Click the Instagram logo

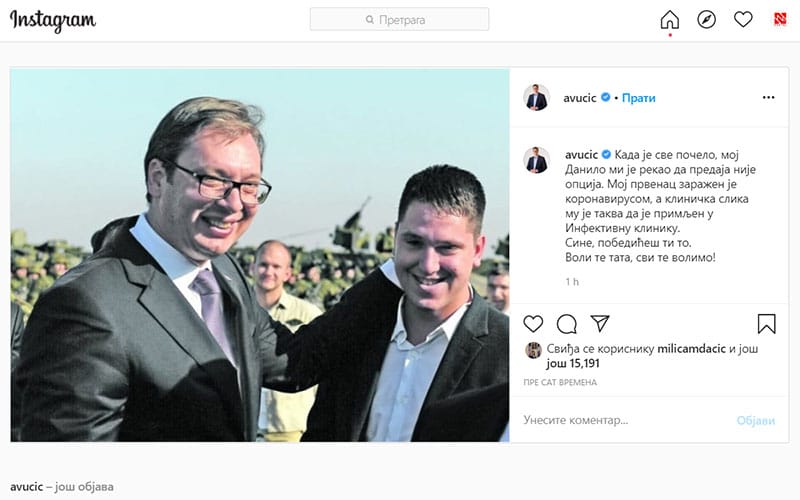pos(53,20)
